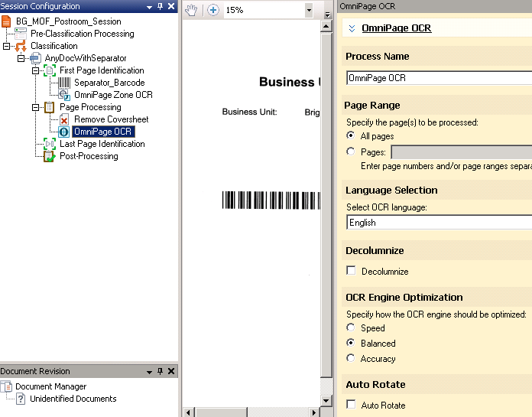The height and width of the screenshot is (417, 532).
Task: Close the Session Configuration panel
Action: (171, 6)
